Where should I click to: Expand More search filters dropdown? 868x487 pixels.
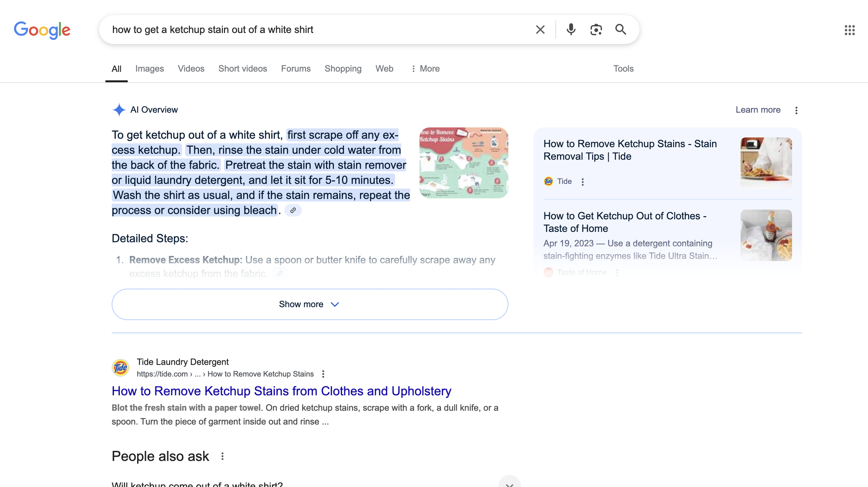tap(425, 69)
